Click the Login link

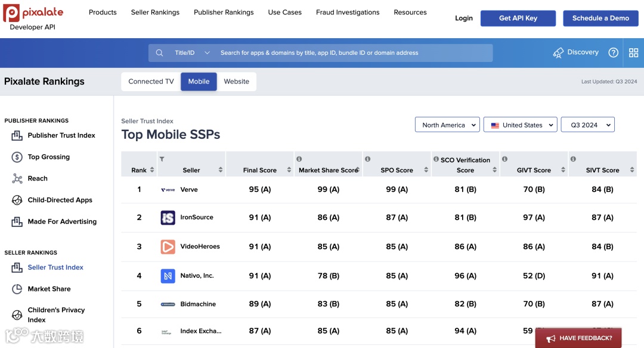[464, 18]
